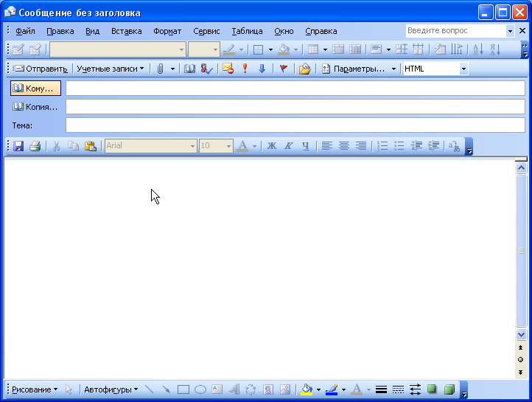Set high importance with the red exclamation
Screen dimensions: 532x402
tap(245, 69)
